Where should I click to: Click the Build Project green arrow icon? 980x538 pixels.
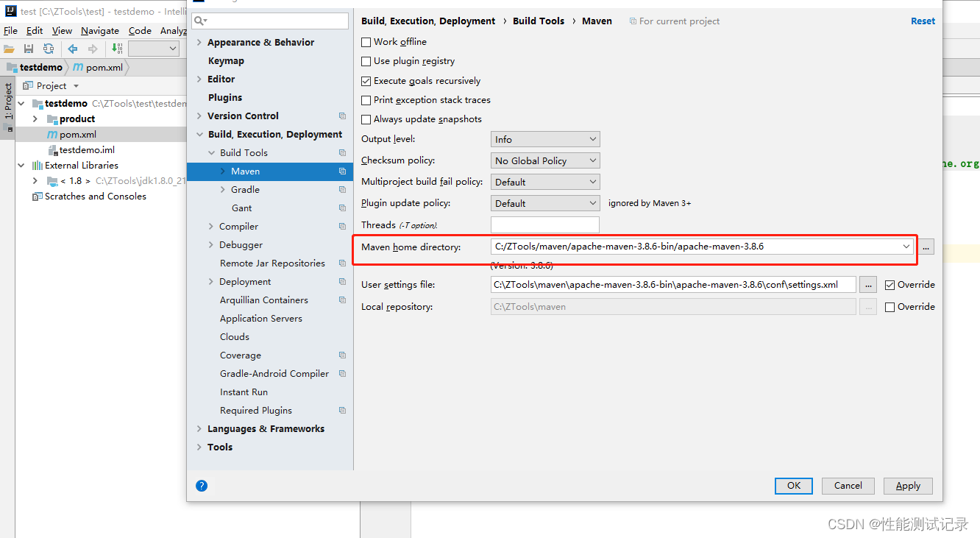coord(117,49)
